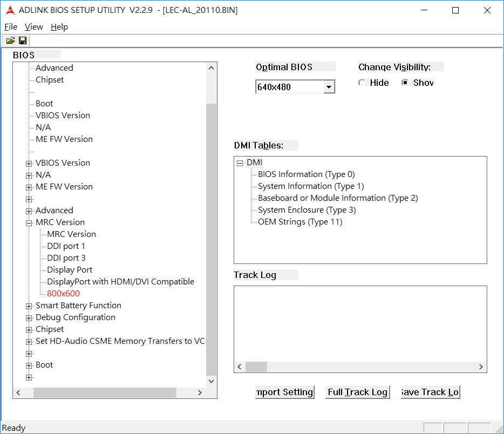Click the Save Track Log button
Screen dimensions: 504x434
pos(431,392)
